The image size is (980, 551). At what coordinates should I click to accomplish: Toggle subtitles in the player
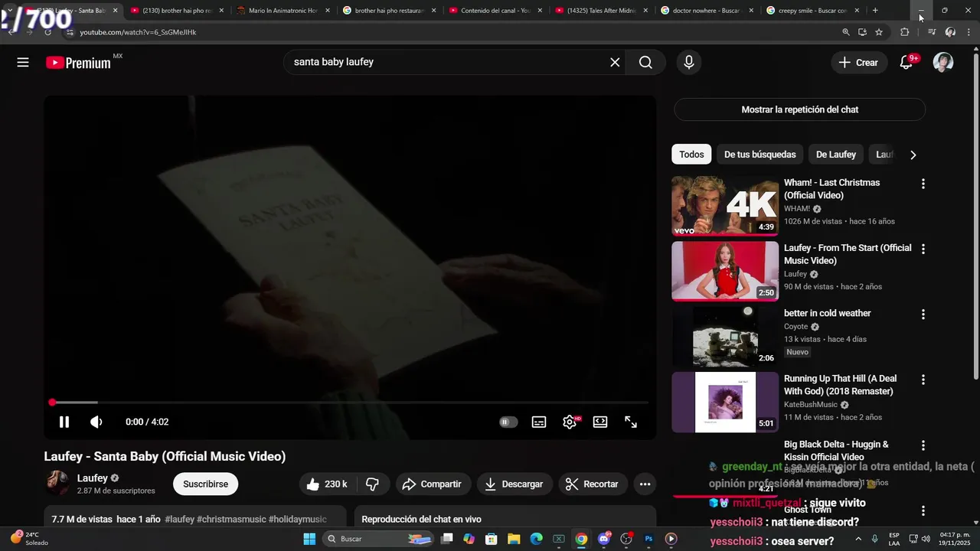(539, 422)
